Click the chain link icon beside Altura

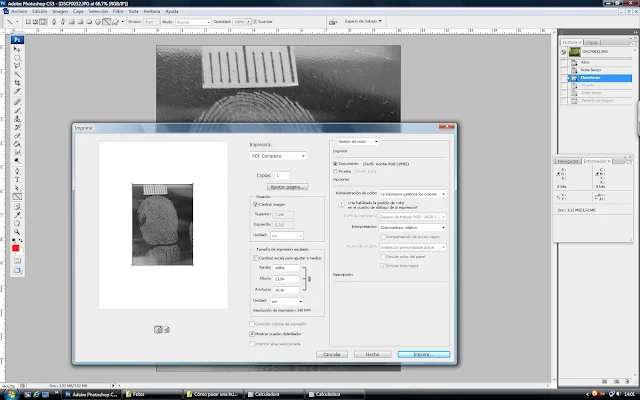[309, 279]
